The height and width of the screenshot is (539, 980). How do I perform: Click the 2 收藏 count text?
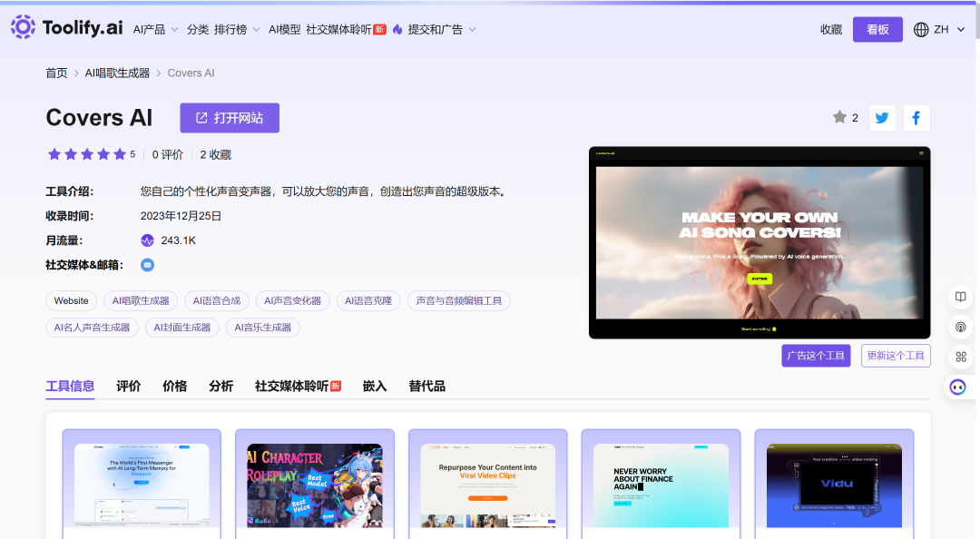click(x=216, y=154)
